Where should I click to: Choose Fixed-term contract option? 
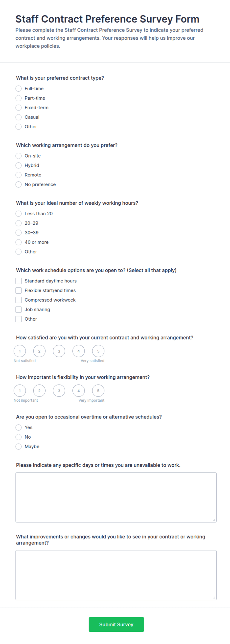19,108
